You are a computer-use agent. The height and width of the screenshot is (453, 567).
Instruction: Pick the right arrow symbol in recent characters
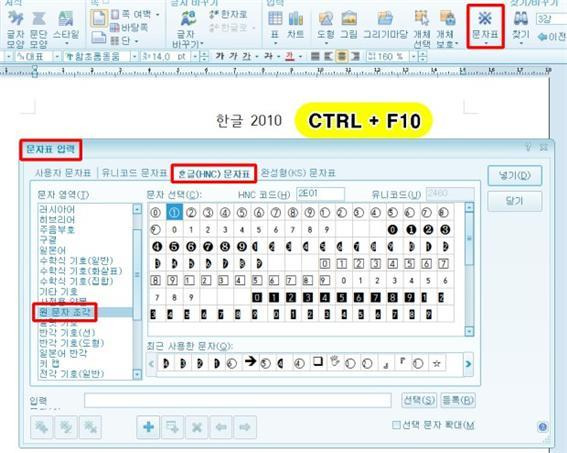tap(250, 361)
